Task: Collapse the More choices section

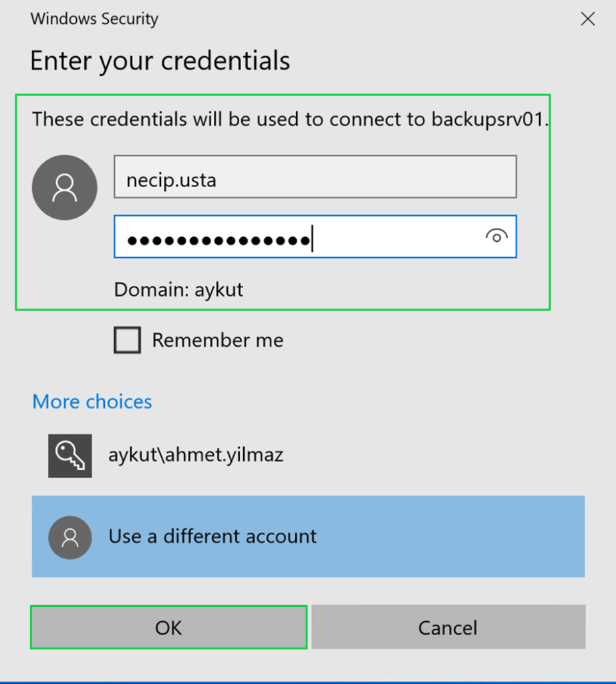Action: tap(92, 401)
